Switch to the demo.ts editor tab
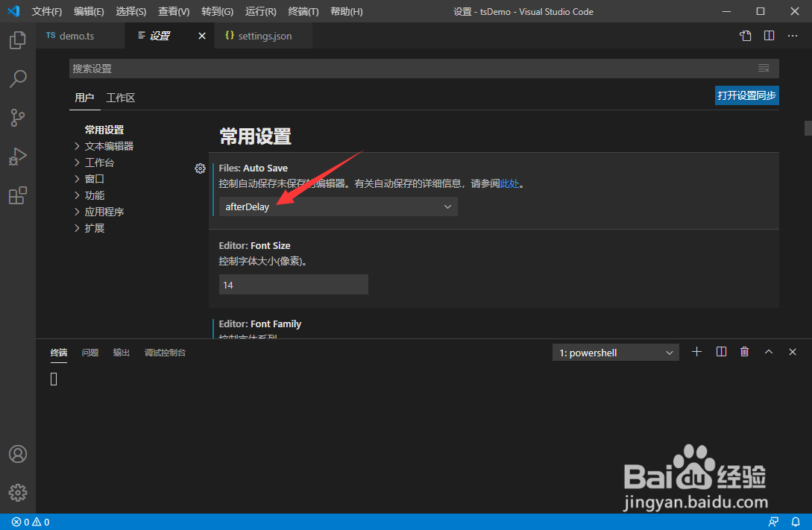Screen dimensions: 812x530 tap(81, 36)
